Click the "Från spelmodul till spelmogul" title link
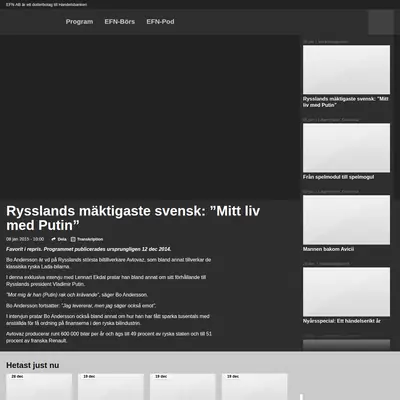 [338, 177]
